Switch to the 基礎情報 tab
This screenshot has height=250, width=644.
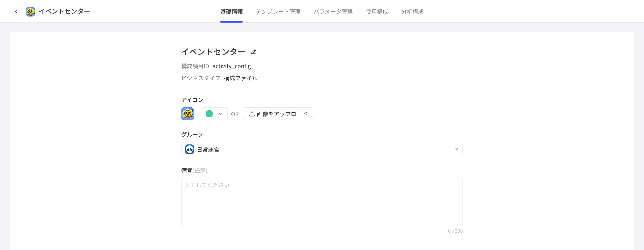pyautogui.click(x=231, y=11)
